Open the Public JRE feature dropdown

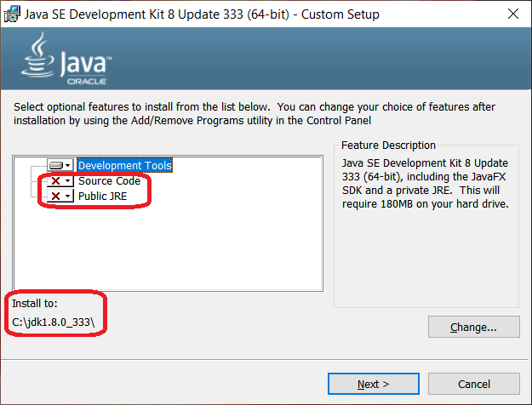pos(60,196)
